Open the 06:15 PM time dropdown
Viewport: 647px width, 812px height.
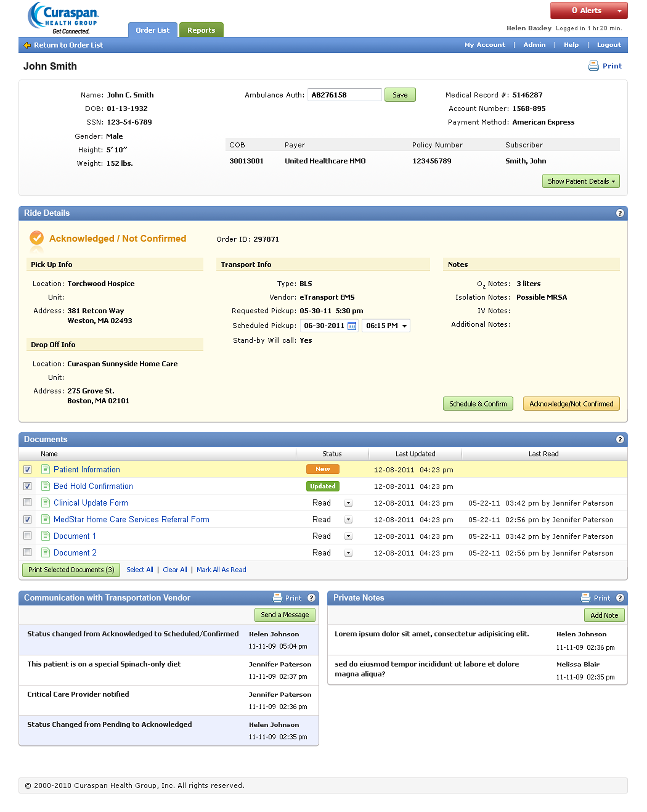(404, 326)
